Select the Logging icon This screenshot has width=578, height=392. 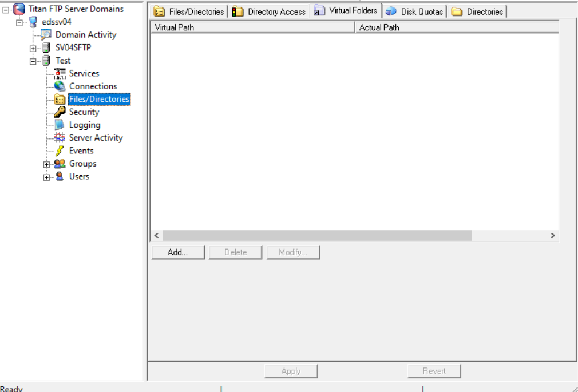[60, 125]
